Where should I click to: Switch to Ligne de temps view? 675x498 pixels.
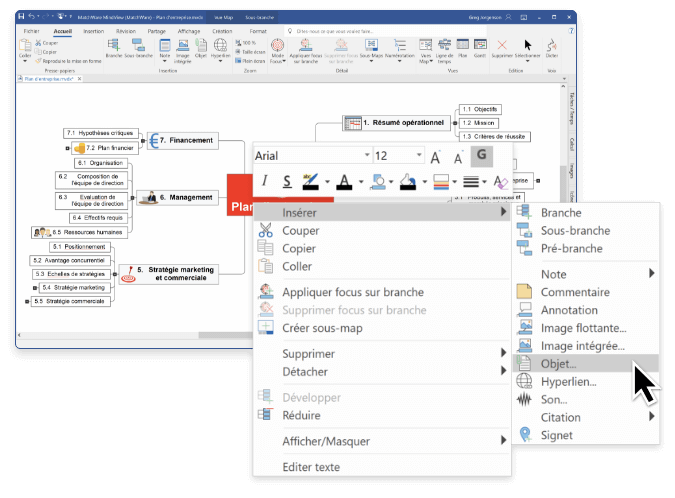(444, 51)
